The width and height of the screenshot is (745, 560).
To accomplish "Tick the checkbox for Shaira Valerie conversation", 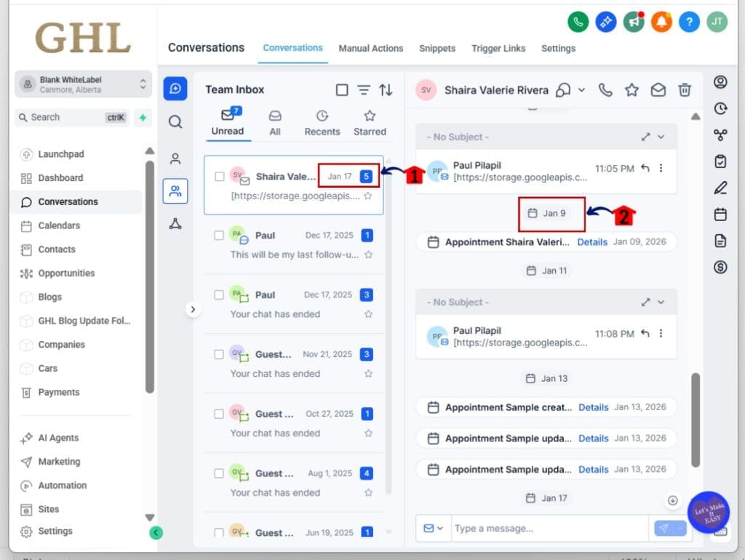I will pyautogui.click(x=220, y=176).
